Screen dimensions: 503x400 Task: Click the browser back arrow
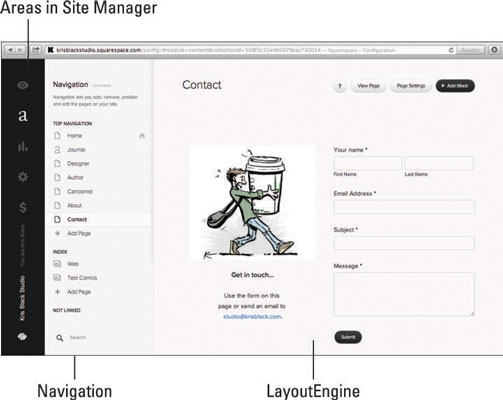click(10, 50)
